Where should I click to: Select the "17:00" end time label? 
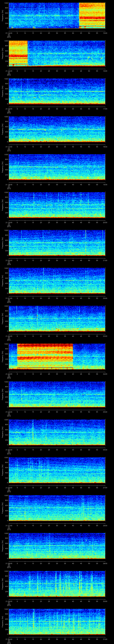105,109
